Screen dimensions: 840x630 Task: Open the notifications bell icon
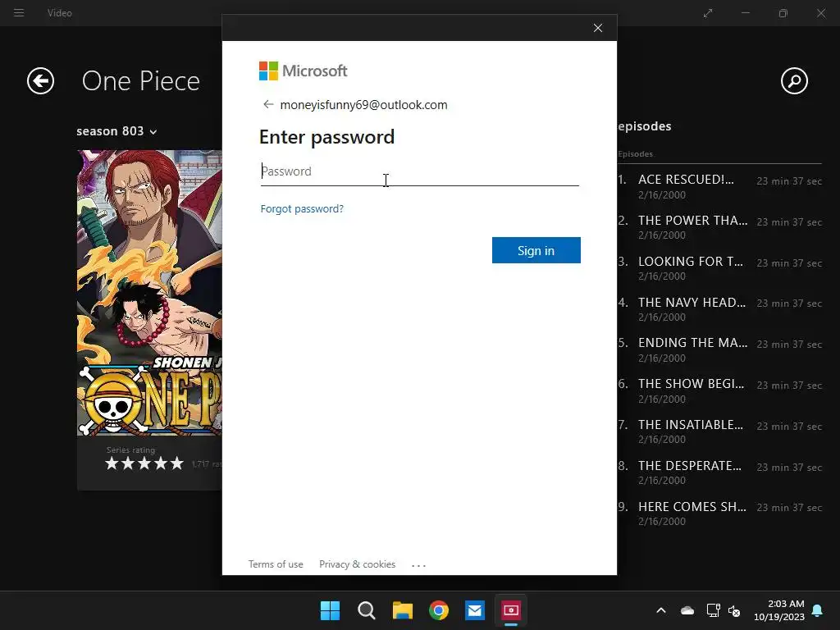[818, 610]
